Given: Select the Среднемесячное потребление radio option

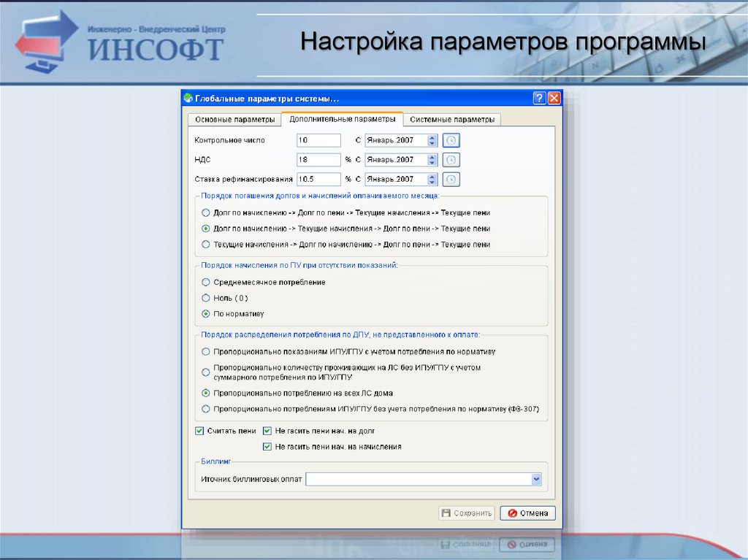Looking at the screenshot, I should (206, 282).
